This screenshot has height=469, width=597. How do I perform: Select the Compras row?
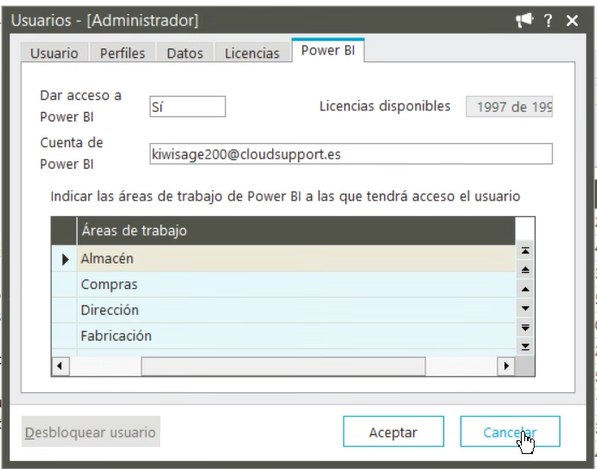click(296, 284)
